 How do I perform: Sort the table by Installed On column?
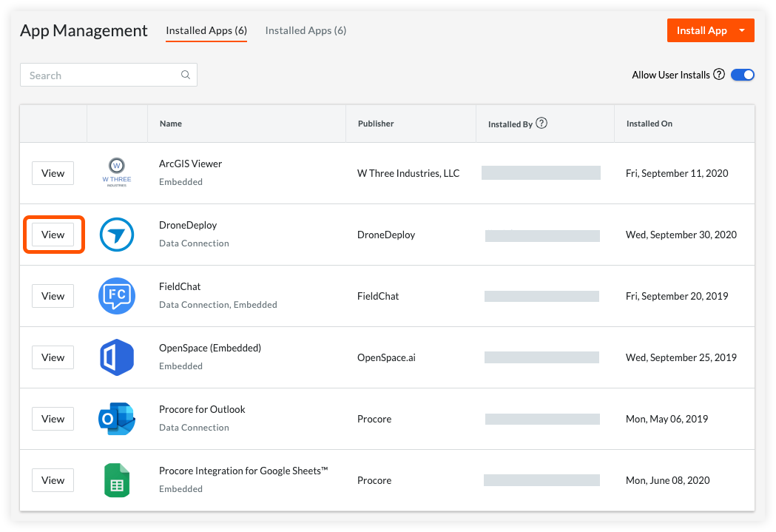tap(649, 124)
